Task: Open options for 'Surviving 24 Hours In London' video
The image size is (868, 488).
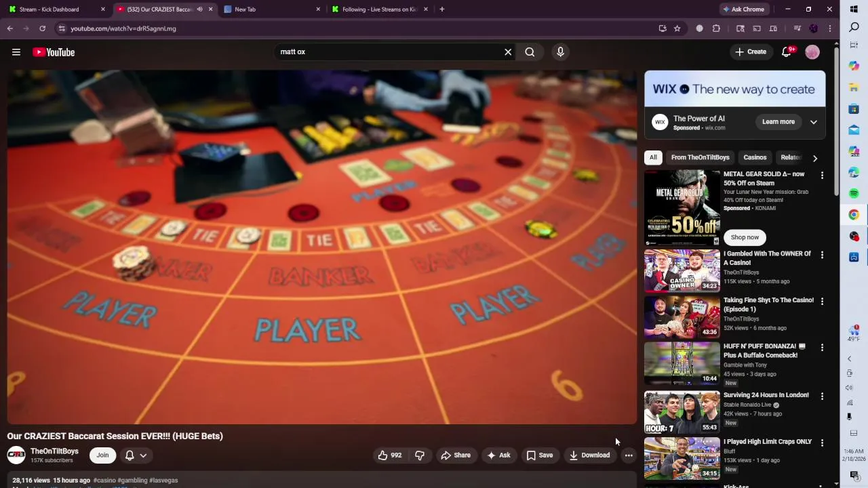Action: [822, 396]
